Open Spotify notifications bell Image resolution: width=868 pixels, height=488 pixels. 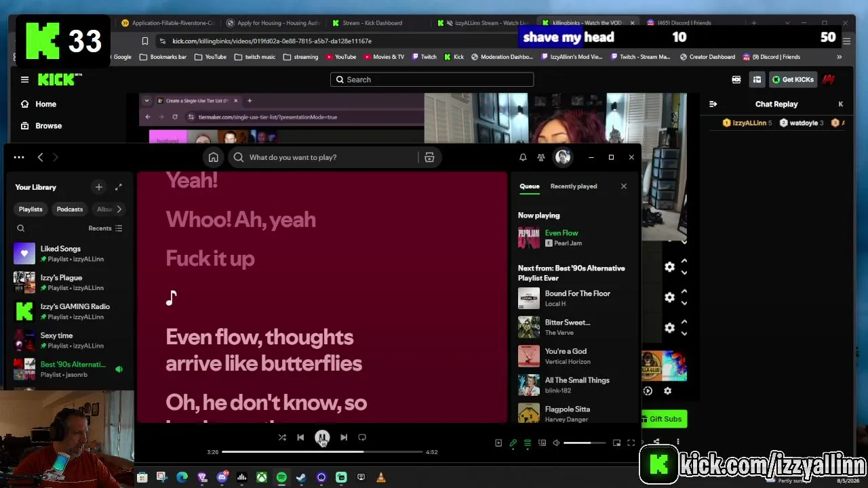click(523, 157)
